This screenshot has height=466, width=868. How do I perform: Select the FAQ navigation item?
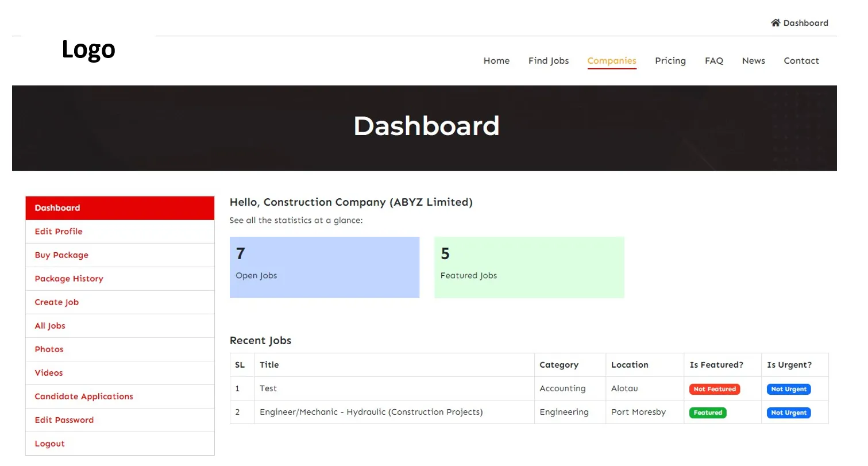click(713, 60)
